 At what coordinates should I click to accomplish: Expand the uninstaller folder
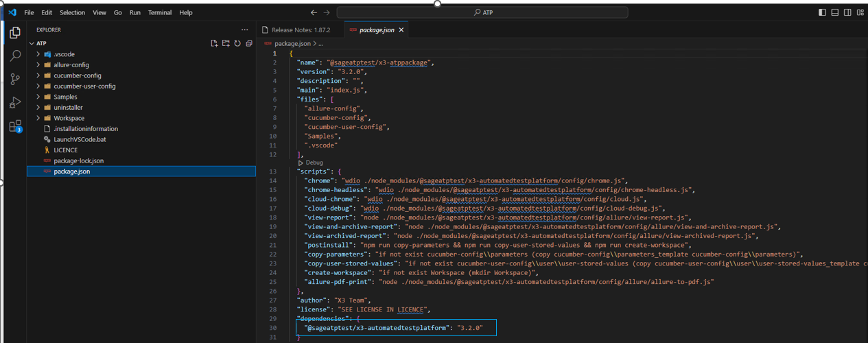pyautogui.click(x=38, y=108)
